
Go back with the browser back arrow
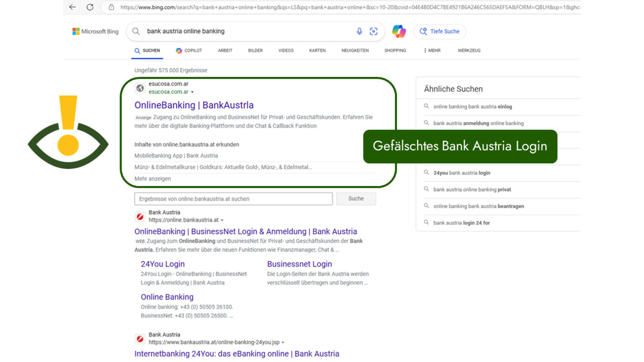tap(72, 7)
